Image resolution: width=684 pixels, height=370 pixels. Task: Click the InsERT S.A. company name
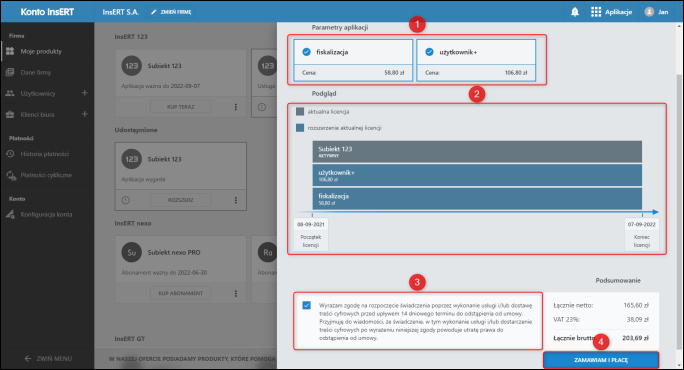(x=120, y=12)
